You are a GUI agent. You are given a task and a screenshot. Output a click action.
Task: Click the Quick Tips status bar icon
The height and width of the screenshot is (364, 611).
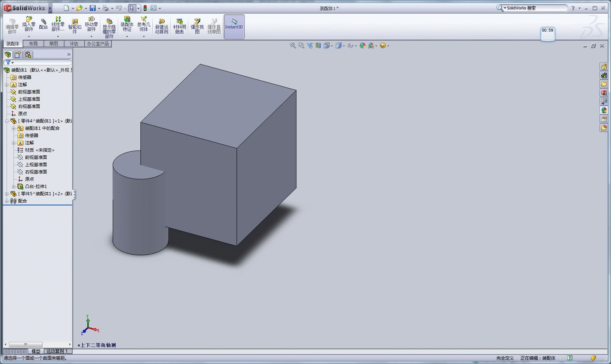coord(570,358)
